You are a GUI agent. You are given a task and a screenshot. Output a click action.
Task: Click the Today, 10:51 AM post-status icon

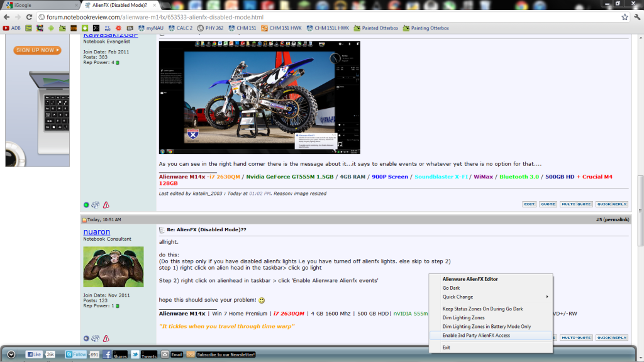84,220
